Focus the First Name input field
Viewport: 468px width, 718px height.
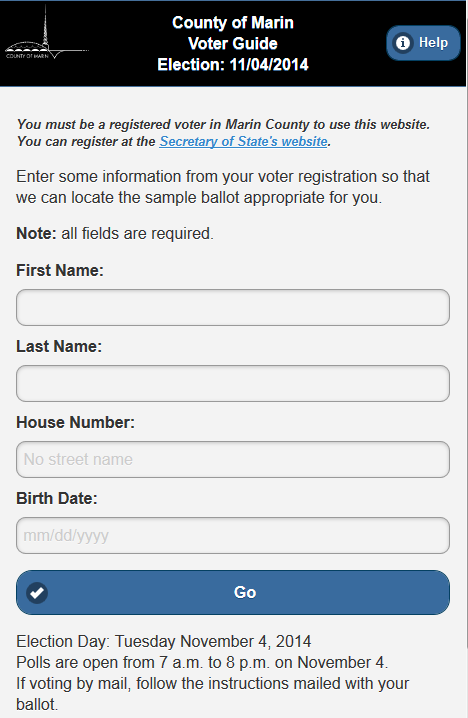click(233, 307)
